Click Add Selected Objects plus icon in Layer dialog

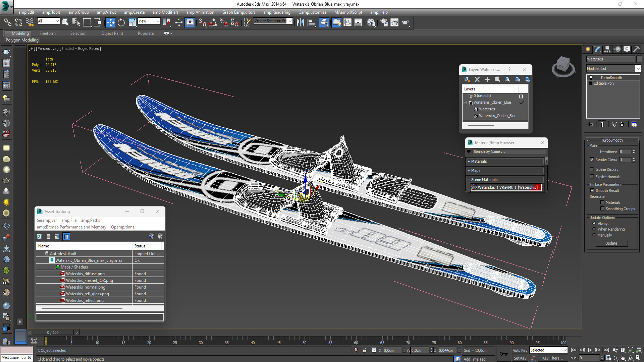tap(487, 79)
